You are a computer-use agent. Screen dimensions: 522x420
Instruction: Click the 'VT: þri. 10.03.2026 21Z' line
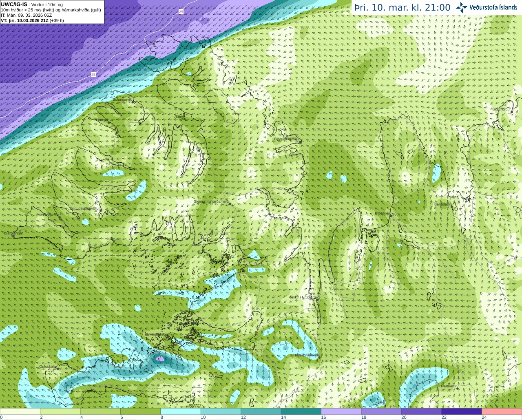click(x=25, y=20)
